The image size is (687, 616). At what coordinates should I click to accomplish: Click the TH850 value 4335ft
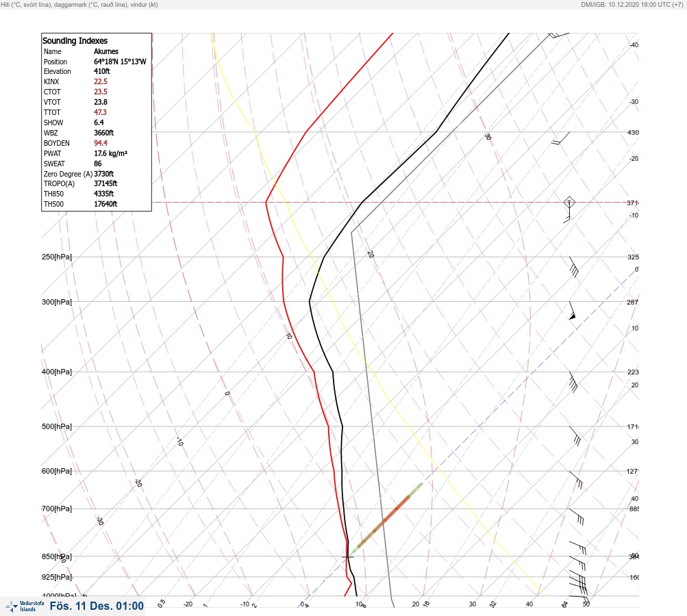[x=104, y=194]
